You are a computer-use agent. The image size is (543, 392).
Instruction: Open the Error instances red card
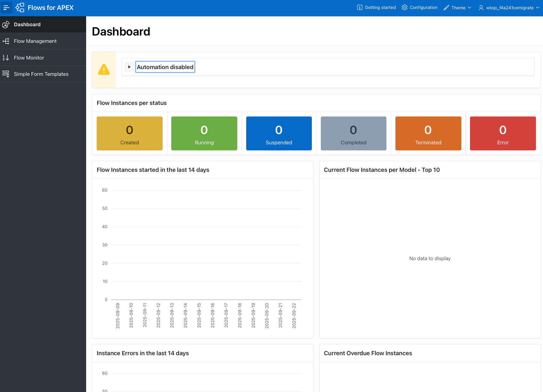click(503, 133)
